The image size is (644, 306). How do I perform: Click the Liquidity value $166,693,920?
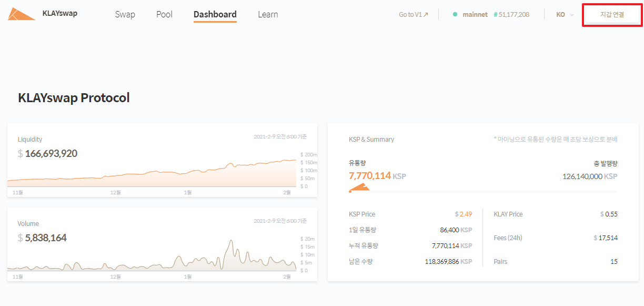tap(47, 154)
